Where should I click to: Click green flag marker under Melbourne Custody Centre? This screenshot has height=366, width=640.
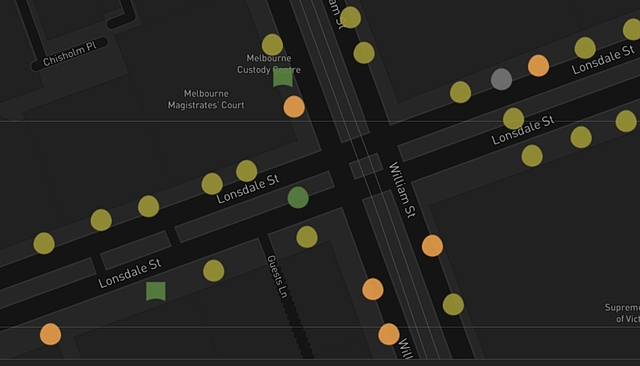click(x=283, y=78)
